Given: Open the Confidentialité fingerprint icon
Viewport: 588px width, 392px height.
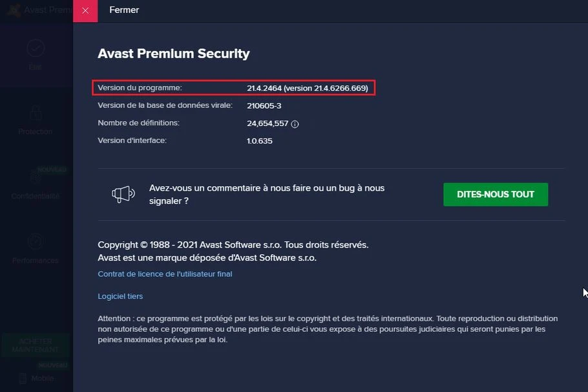Looking at the screenshot, I should point(36,177).
